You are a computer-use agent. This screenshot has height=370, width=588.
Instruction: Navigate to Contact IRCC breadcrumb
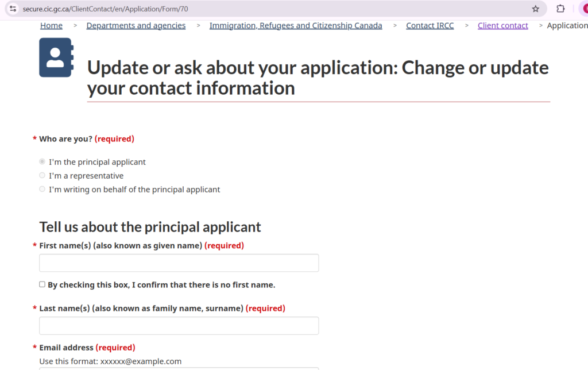pos(430,25)
